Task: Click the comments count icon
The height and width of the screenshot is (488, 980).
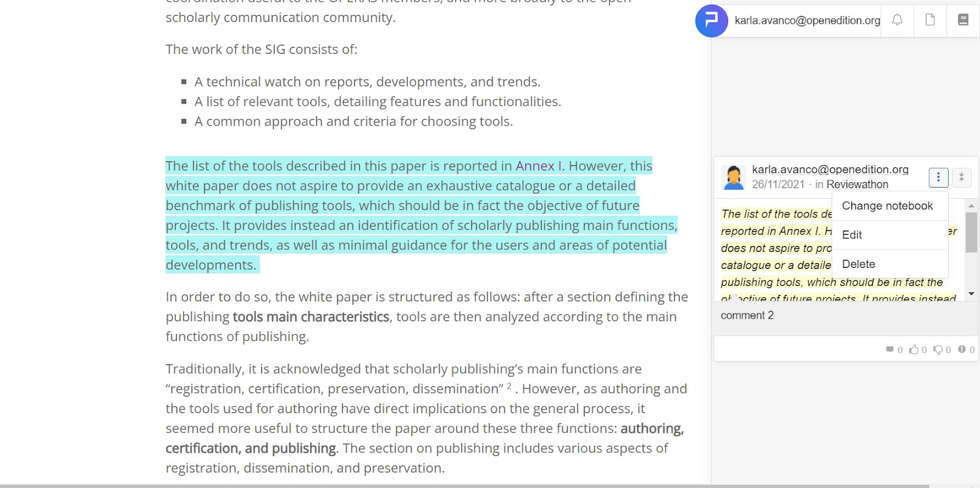Action: [889, 349]
